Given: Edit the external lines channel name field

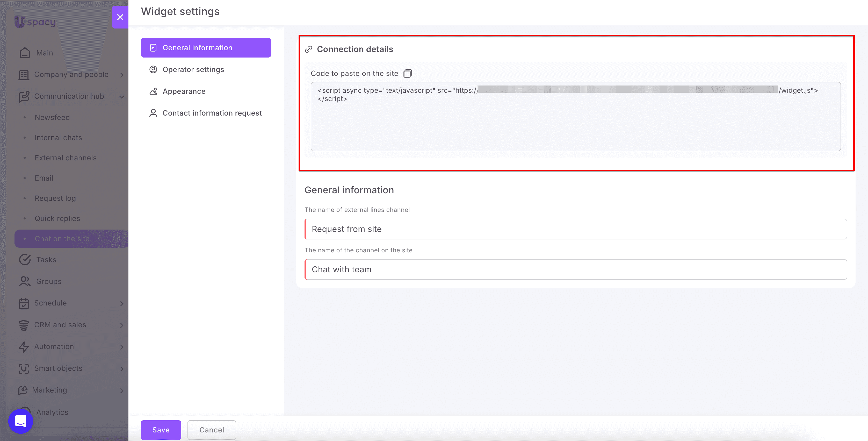Looking at the screenshot, I should (576, 229).
